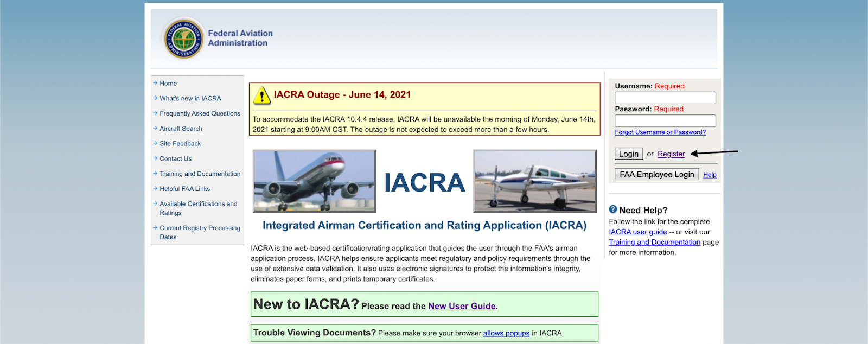
Task: Open sidebar Training and Documentation link
Action: point(200,174)
